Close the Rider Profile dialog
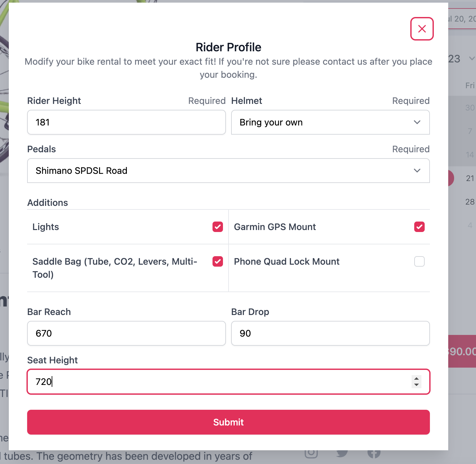 coord(422,29)
